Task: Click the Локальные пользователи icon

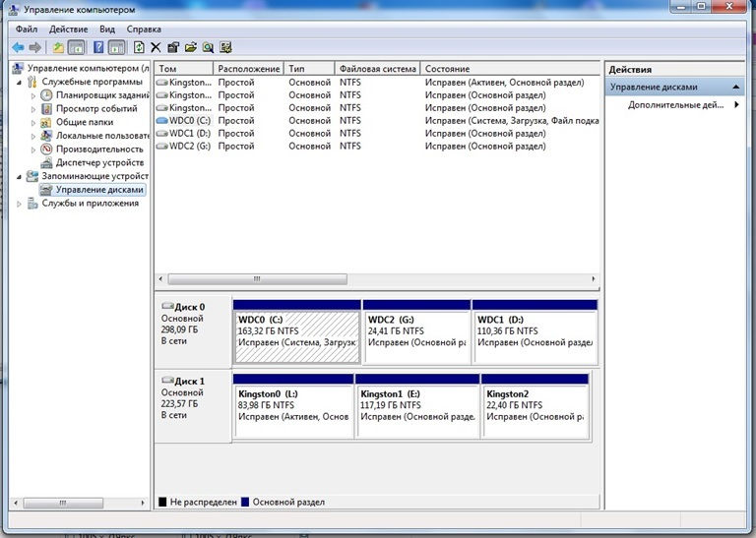Action: pyautogui.click(x=46, y=136)
